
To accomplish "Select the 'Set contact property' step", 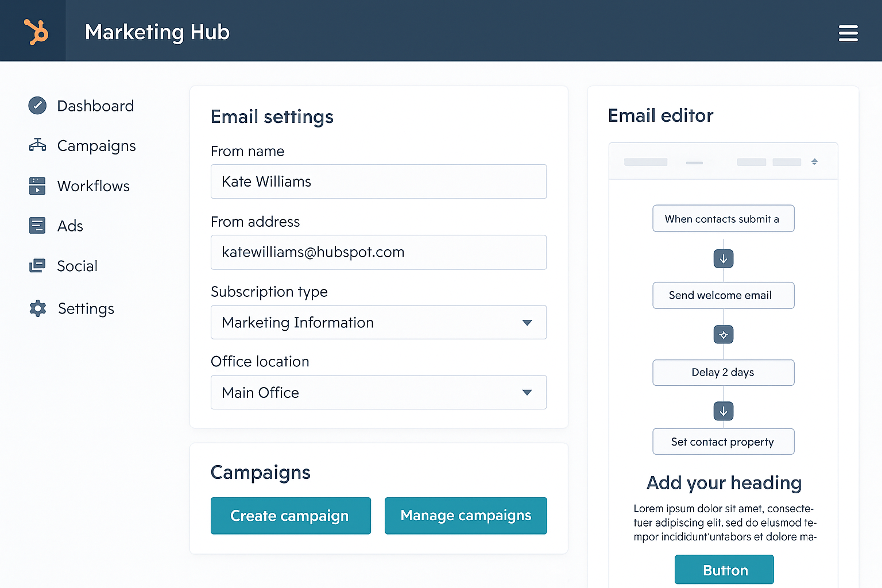I will 724,442.
